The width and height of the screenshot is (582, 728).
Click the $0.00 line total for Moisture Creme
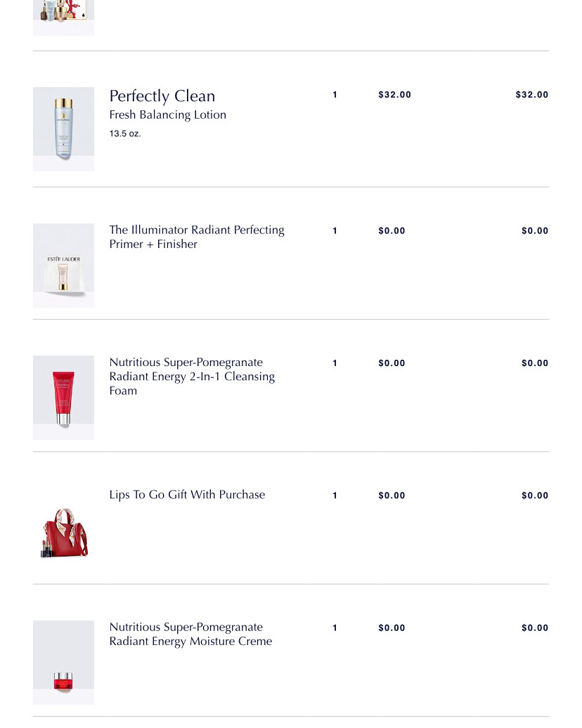pos(534,628)
